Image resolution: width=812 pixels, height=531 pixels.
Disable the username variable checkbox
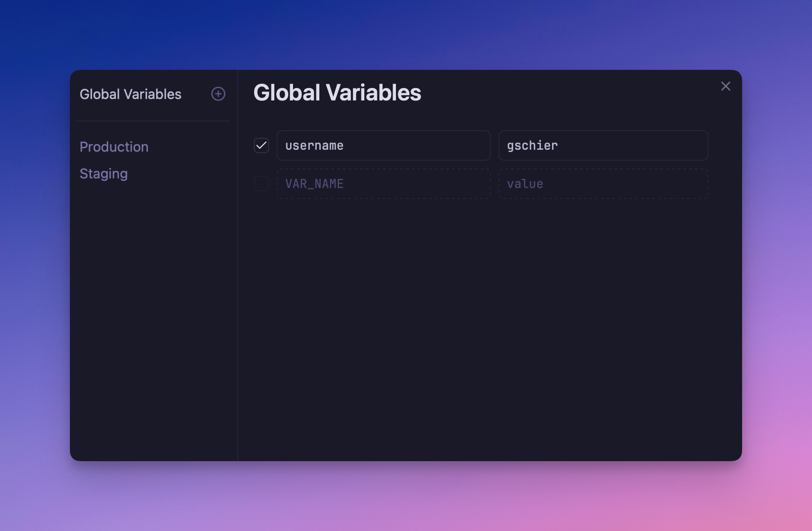[261, 145]
